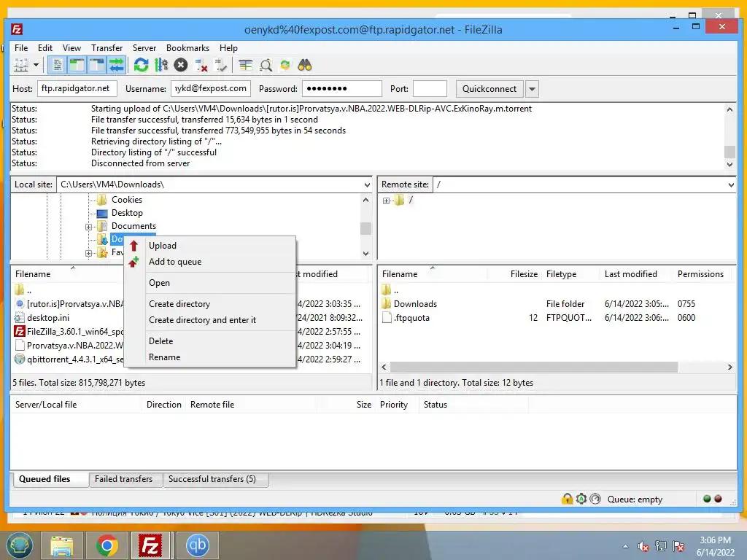The image size is (747, 560).
Task: Open the Edit menu
Action: [x=45, y=48]
